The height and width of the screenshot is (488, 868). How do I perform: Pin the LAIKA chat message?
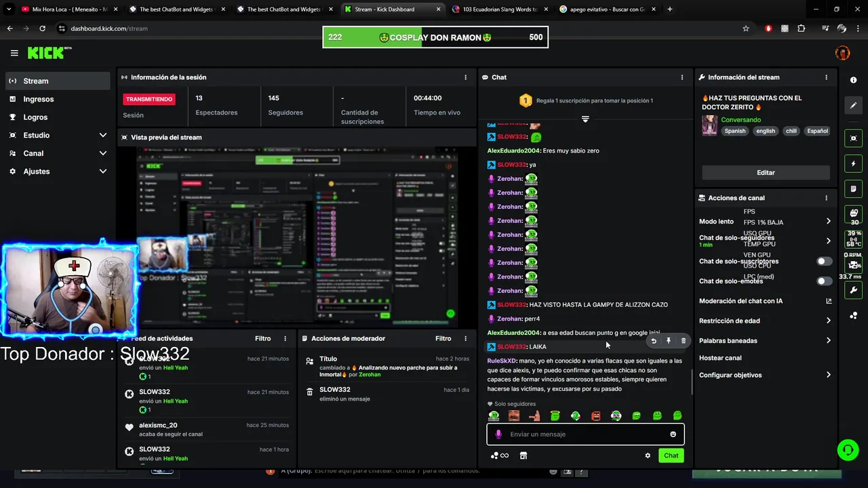coord(668,341)
